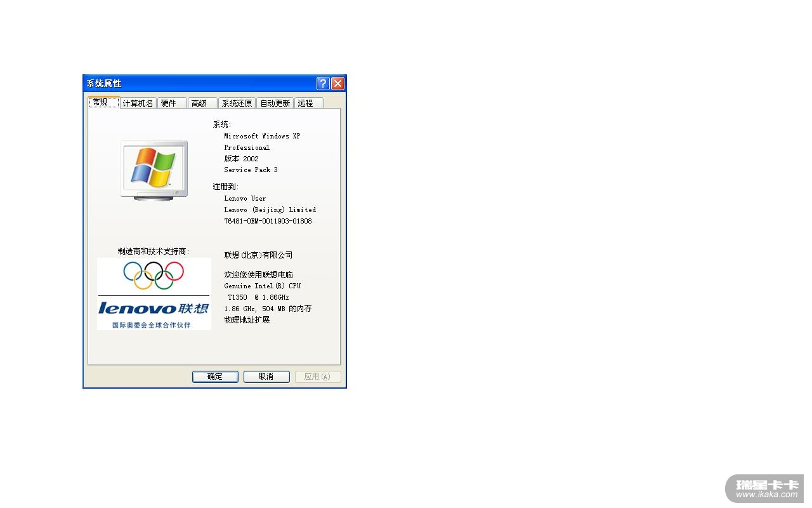Click the '1.86 GHz, 504 MB 的内存' text
The height and width of the screenshot is (508, 812).
268,309
